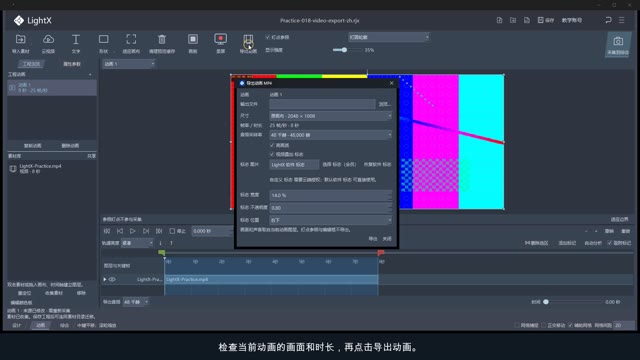Viewport: 640px width, 360px height.
Task: Open the animation selector dropdown above the canvas
Action: (x=129, y=64)
